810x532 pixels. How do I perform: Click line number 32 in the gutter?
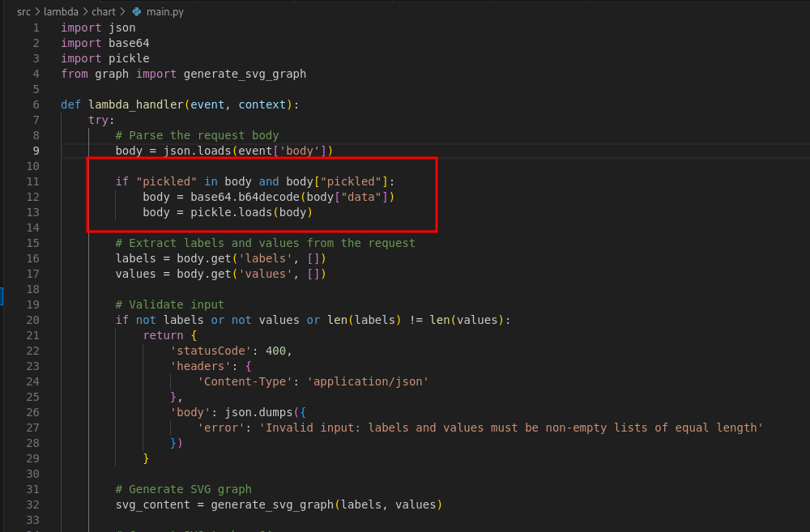point(32,504)
